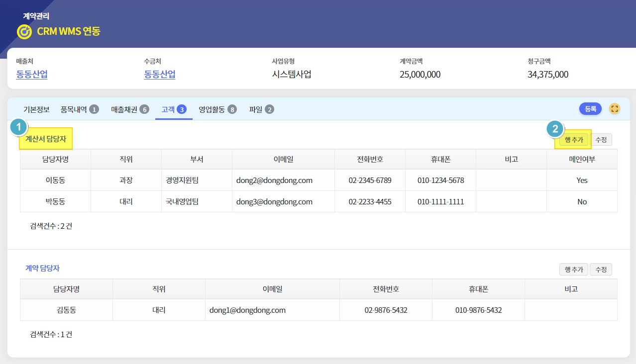Click 수정 for 계산서 담당자 section

pyautogui.click(x=601, y=140)
